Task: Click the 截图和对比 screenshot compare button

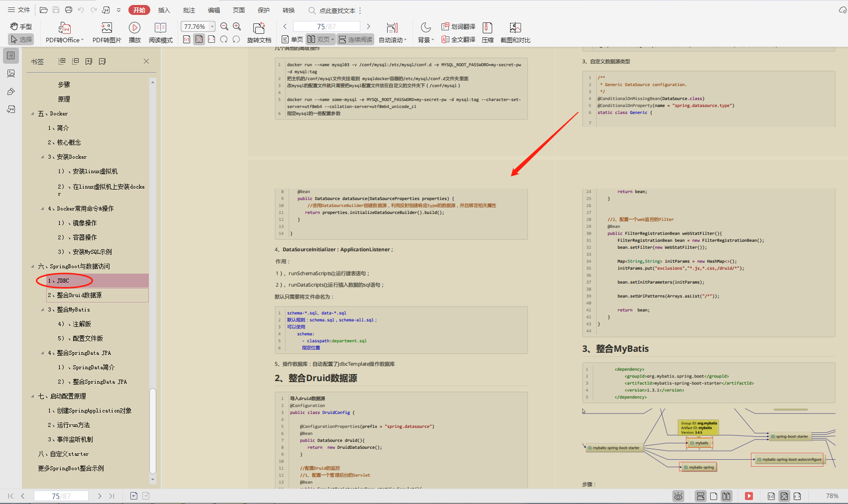Action: pos(516,33)
